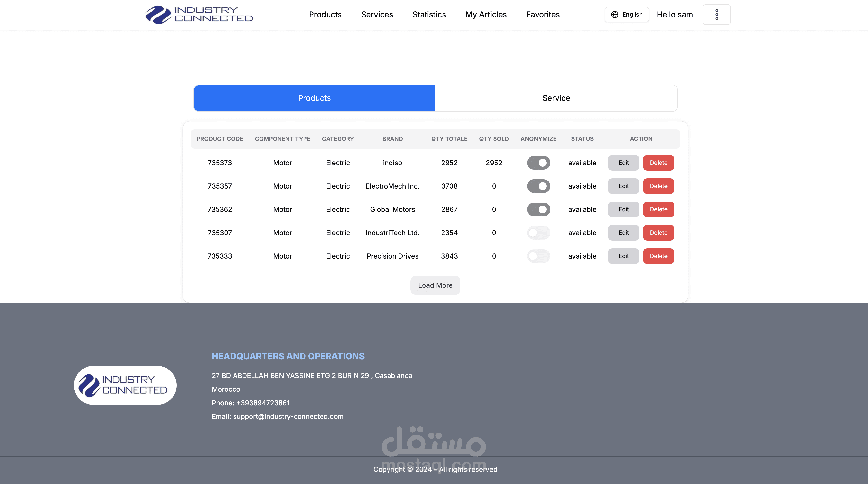Click the COMPONENT TYPE column header

point(282,139)
